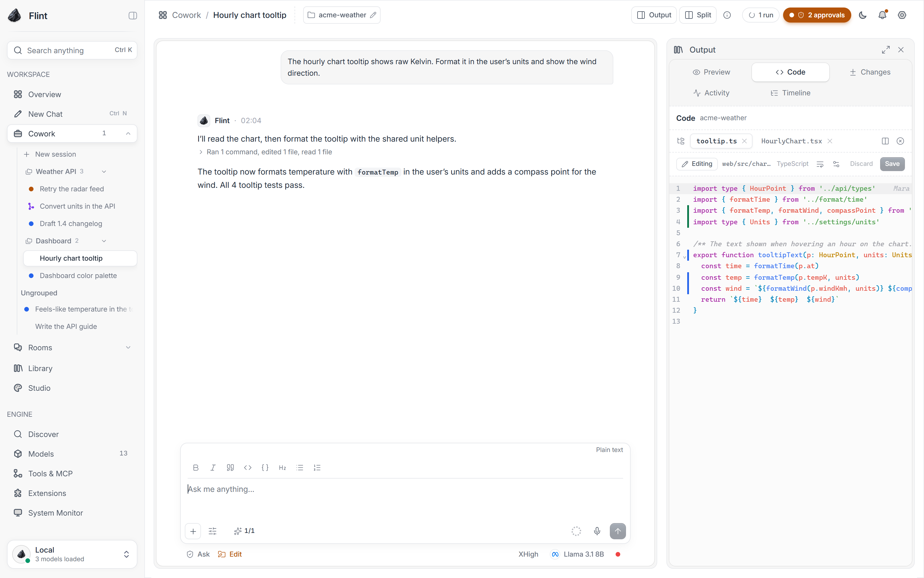Apply H2 heading format
This screenshot has width=924, height=578.
pyautogui.click(x=282, y=468)
